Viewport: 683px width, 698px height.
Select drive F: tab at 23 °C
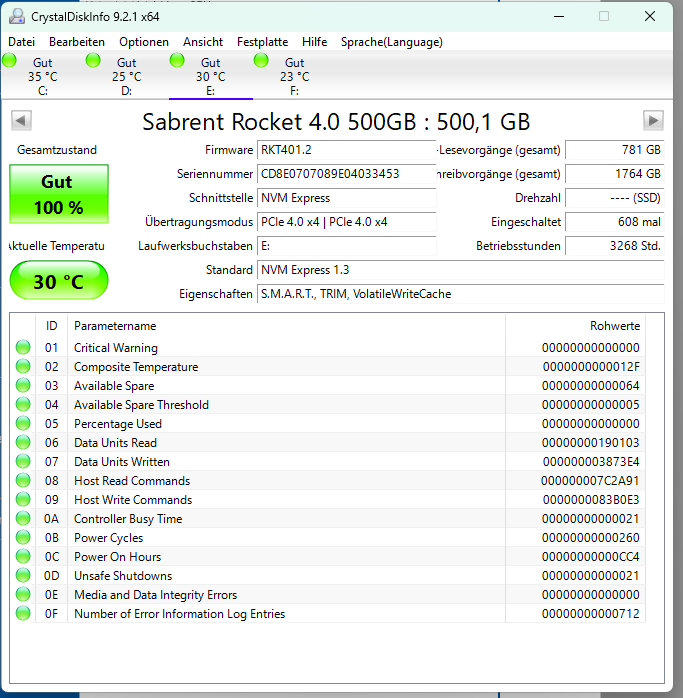click(x=294, y=75)
